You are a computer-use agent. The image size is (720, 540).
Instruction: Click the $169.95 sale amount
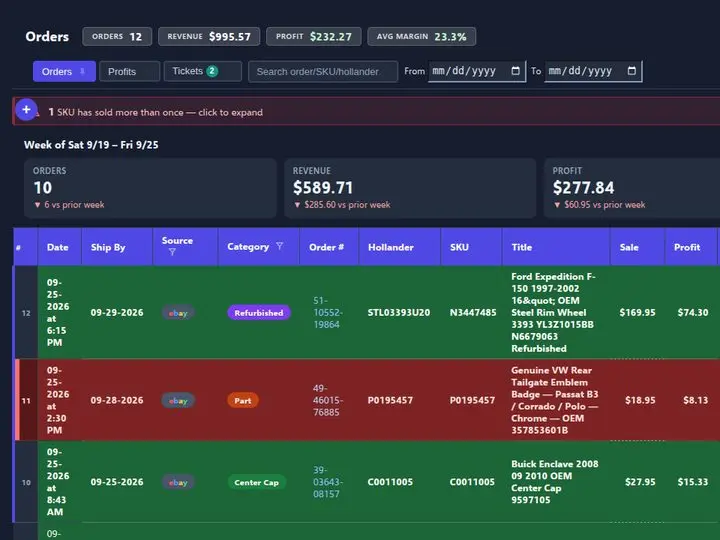pyautogui.click(x=637, y=313)
